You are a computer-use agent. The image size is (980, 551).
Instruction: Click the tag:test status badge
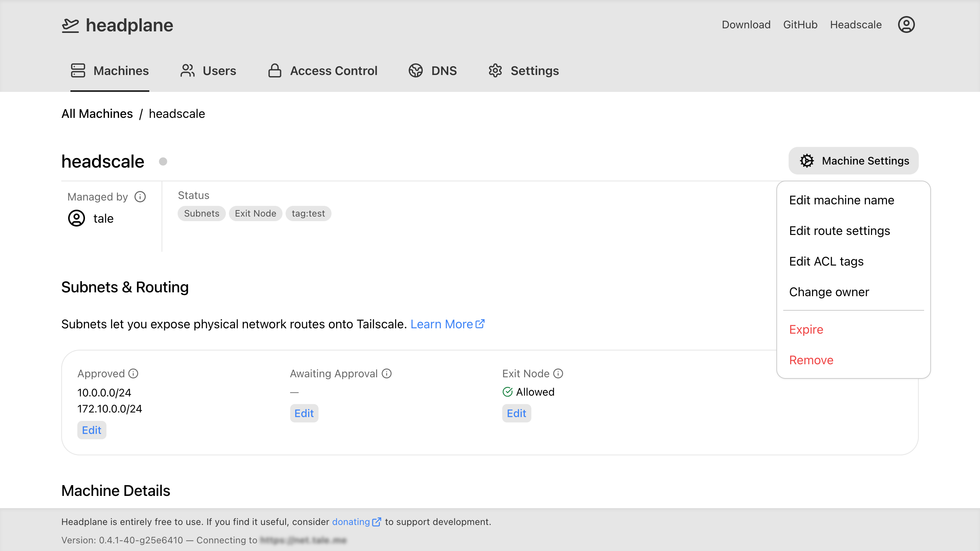(x=308, y=214)
